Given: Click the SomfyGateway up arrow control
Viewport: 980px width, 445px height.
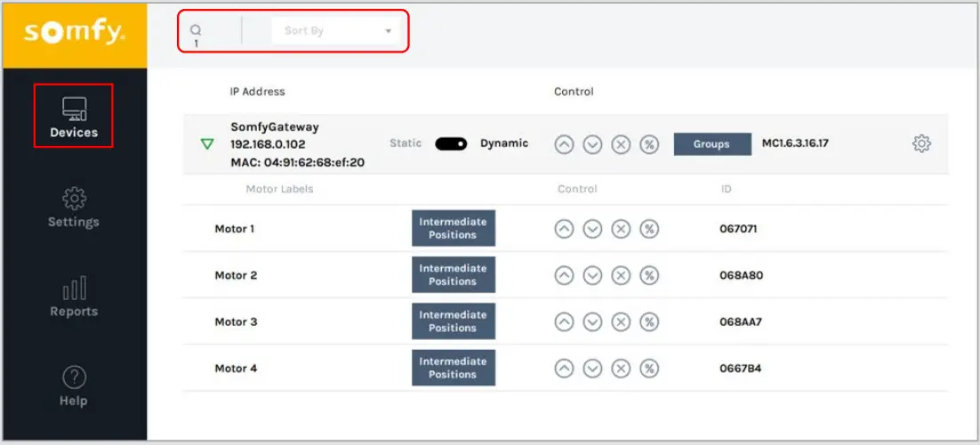Looking at the screenshot, I should point(564,144).
